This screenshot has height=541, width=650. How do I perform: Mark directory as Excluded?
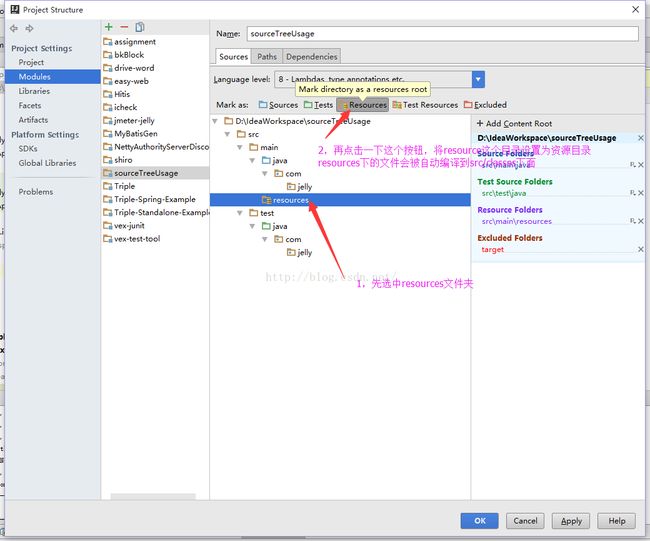tap(485, 105)
